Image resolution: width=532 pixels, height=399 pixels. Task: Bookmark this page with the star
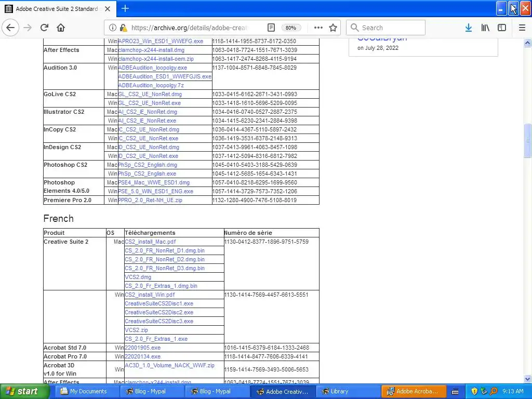[333, 28]
